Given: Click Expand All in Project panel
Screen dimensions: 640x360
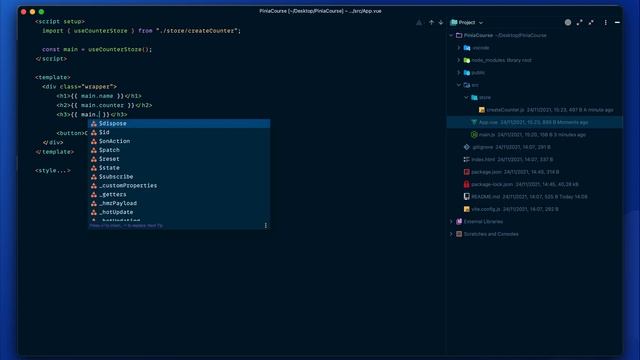Looking at the screenshot, I should click(x=580, y=22).
